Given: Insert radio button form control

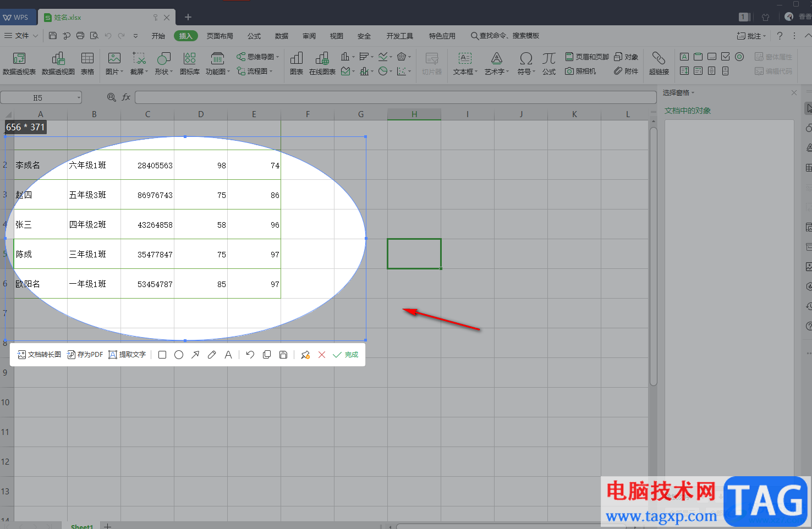Looking at the screenshot, I should click(x=739, y=57).
